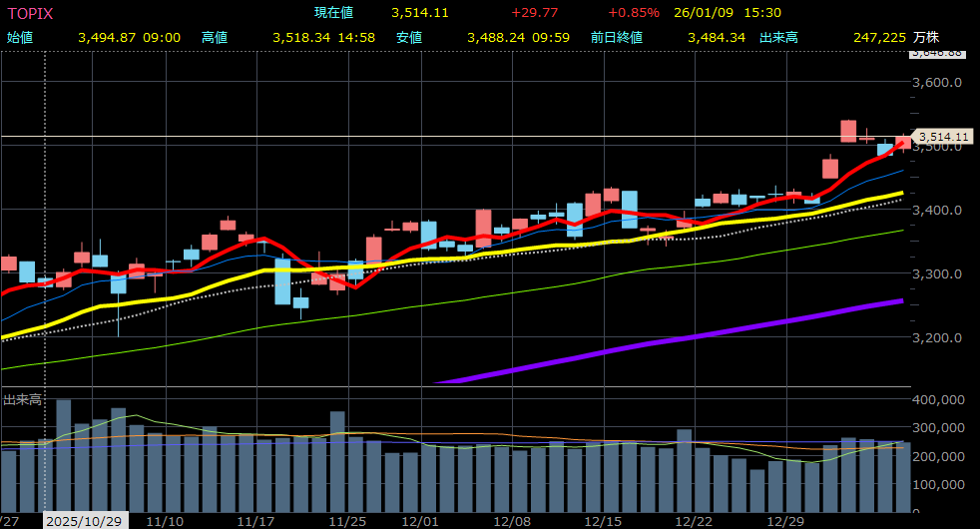Click the low price value 3,488.24
980x529 pixels.
(496, 37)
